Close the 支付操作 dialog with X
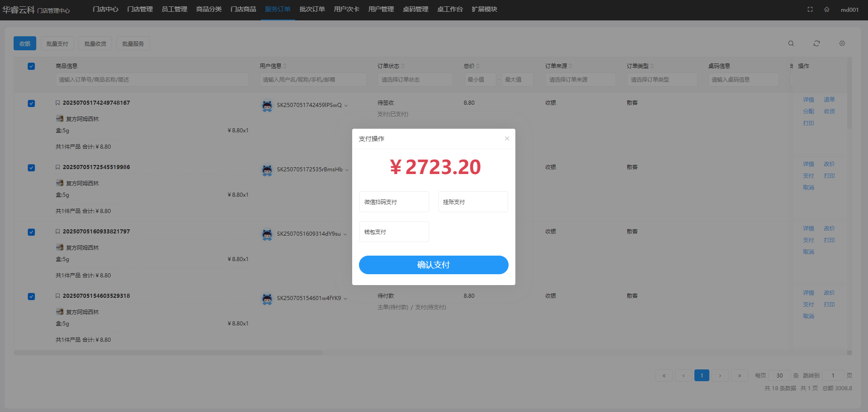 [507, 139]
